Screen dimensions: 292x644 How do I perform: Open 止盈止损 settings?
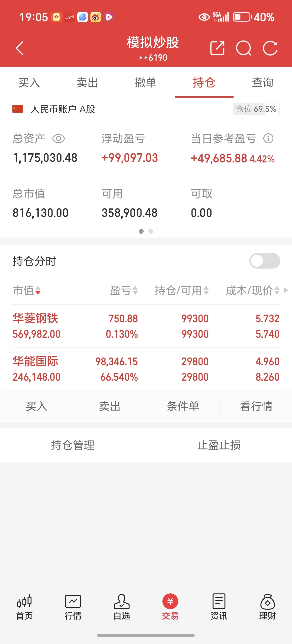point(219,445)
